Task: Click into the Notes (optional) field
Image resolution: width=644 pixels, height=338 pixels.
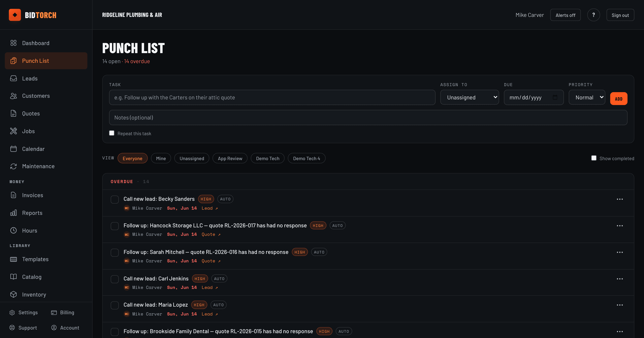Action: [368, 117]
